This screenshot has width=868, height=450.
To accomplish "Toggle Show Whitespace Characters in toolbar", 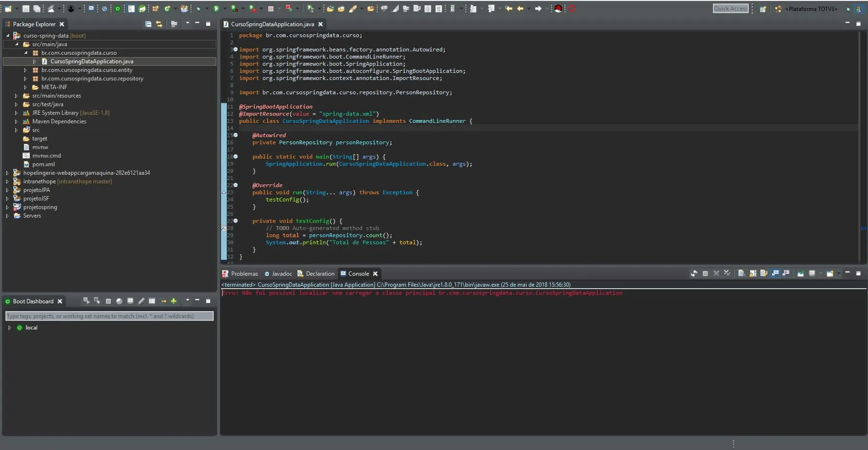I will [x=438, y=9].
